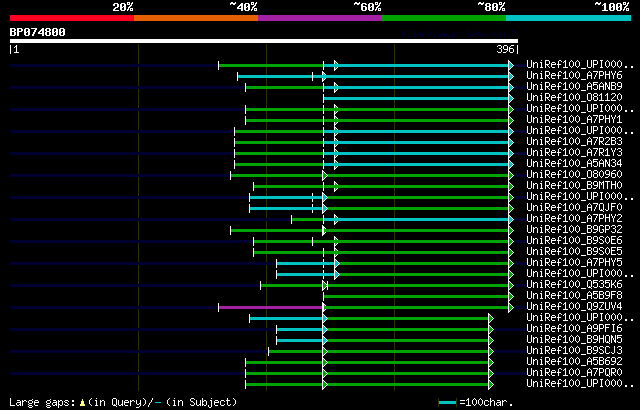Select the UniRef100_A7PQR0 row label
Screen dimensions: 640x410
[x=574, y=373]
